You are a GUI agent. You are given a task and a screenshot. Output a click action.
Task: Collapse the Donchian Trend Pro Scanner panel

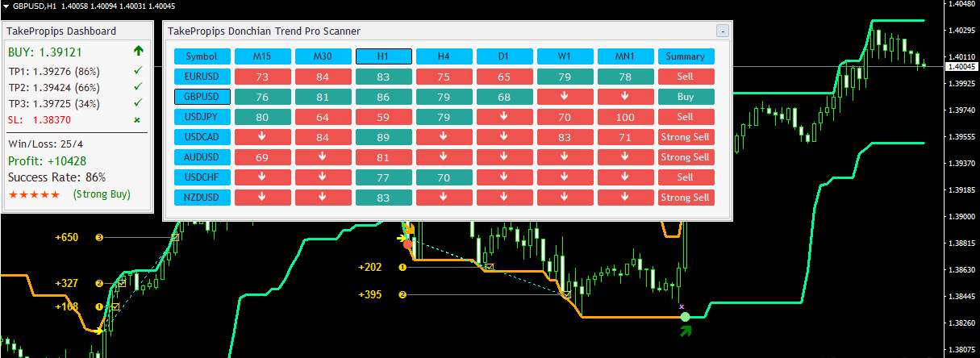click(x=723, y=31)
